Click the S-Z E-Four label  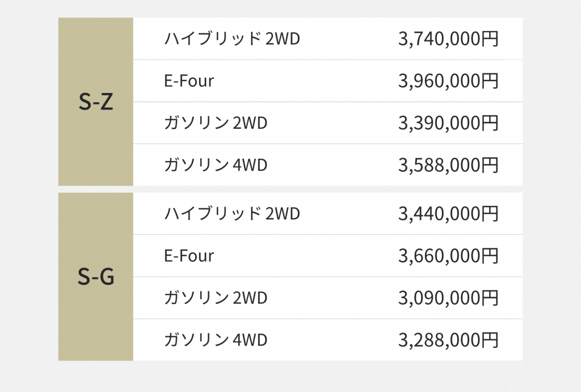[189, 81]
